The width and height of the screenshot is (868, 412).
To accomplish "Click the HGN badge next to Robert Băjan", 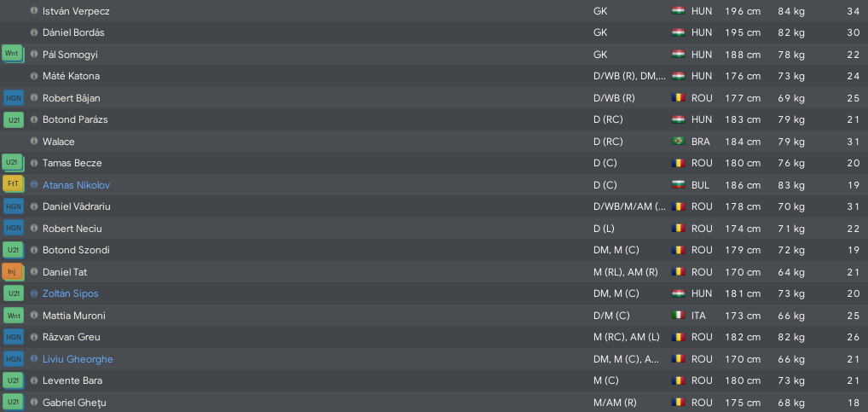I will point(14,98).
